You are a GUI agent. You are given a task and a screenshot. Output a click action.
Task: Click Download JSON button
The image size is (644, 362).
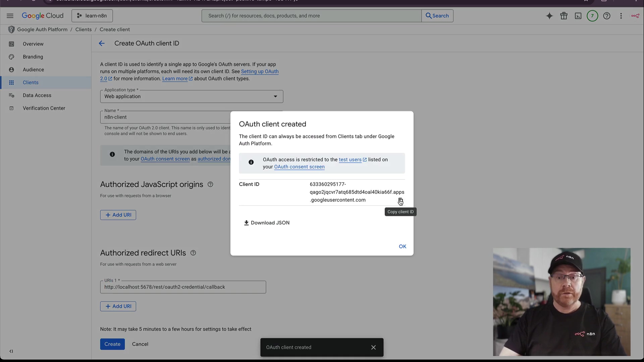[267, 223]
